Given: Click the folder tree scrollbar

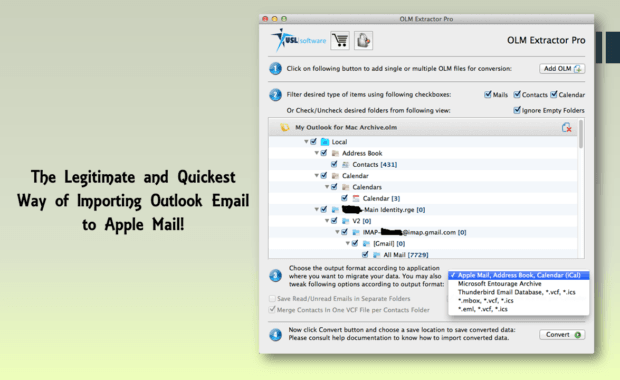Looking at the screenshot, I should tap(580, 134).
